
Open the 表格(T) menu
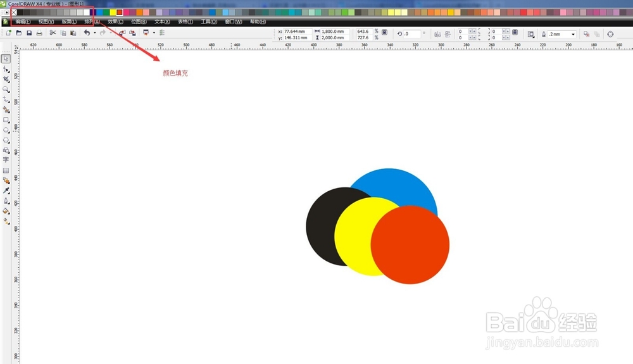185,22
